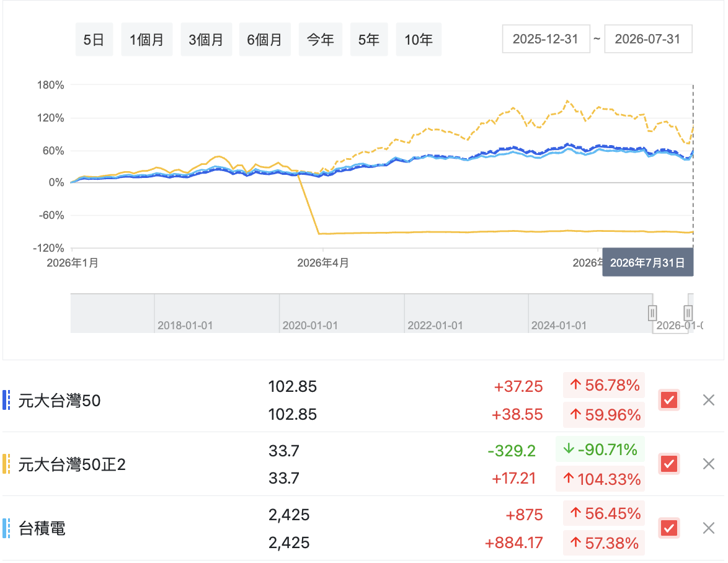Click the light blue 台積電 color marker
728x563 pixels.
click(6, 528)
